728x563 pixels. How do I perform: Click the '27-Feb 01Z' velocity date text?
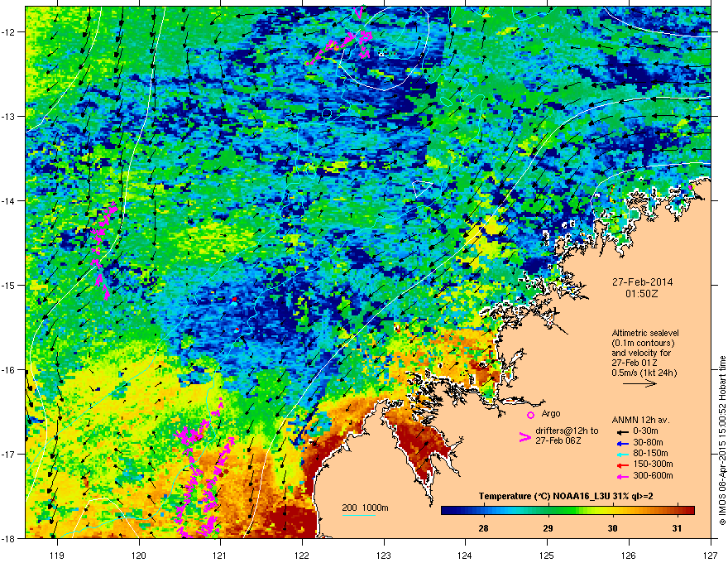pyautogui.click(x=634, y=363)
